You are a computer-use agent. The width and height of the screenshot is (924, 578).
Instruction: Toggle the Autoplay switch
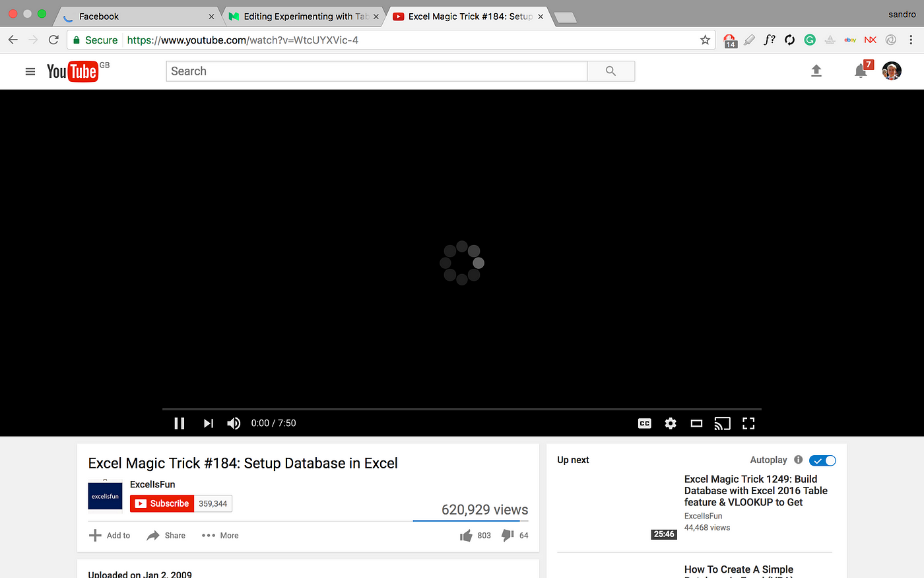[822, 460]
